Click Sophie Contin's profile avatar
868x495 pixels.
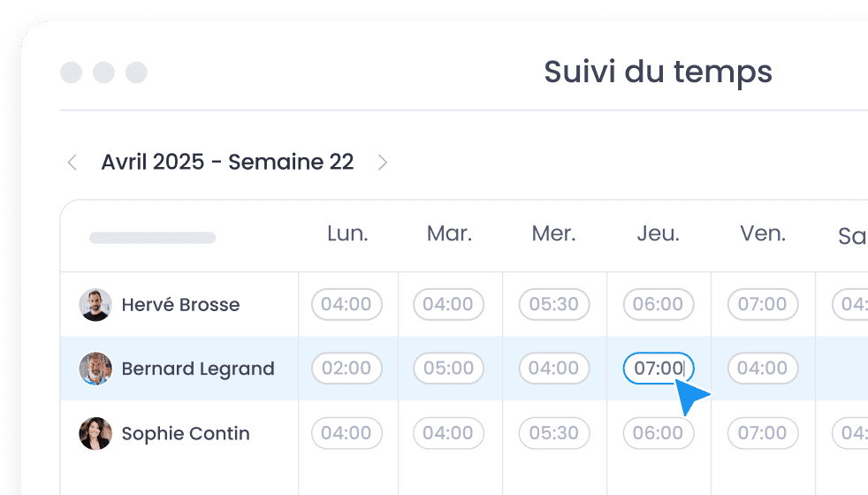click(x=95, y=433)
